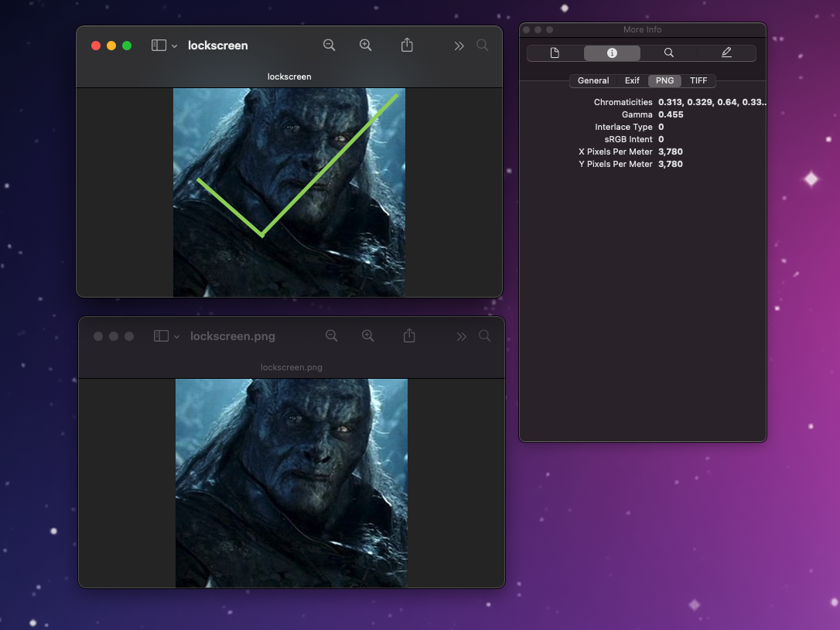The height and width of the screenshot is (630, 840).
Task: Zoom in on the lockscreen.png window
Action: click(x=367, y=336)
